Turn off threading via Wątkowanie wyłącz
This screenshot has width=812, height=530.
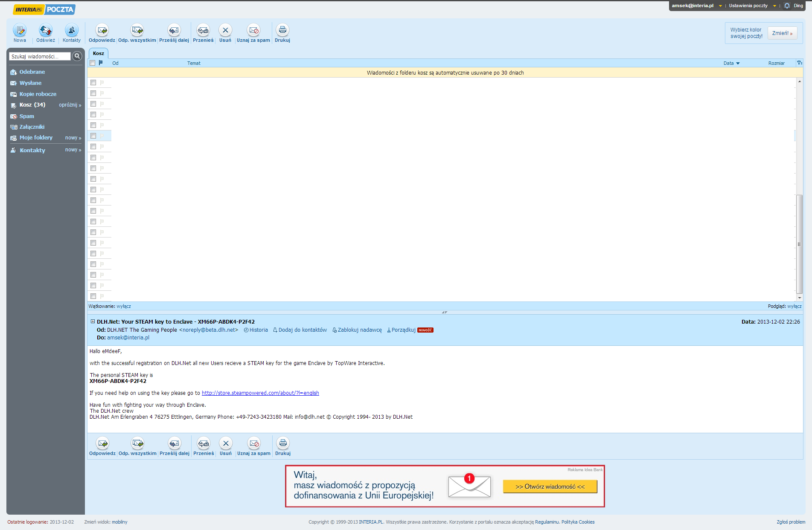(124, 306)
